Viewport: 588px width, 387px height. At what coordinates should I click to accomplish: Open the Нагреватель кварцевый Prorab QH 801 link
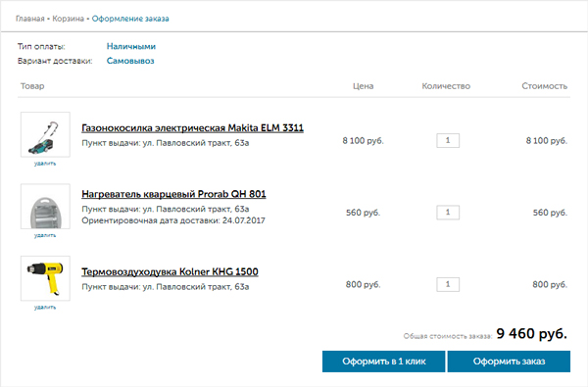pyautogui.click(x=173, y=194)
